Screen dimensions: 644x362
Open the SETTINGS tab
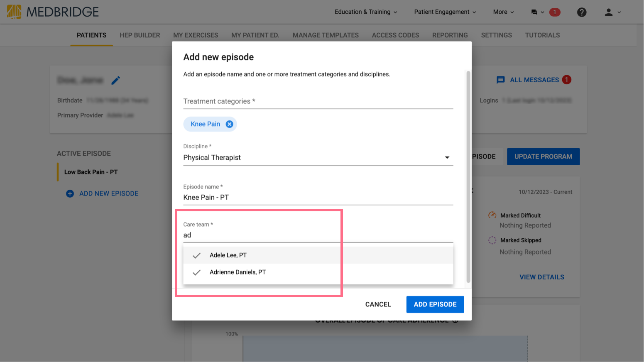497,35
